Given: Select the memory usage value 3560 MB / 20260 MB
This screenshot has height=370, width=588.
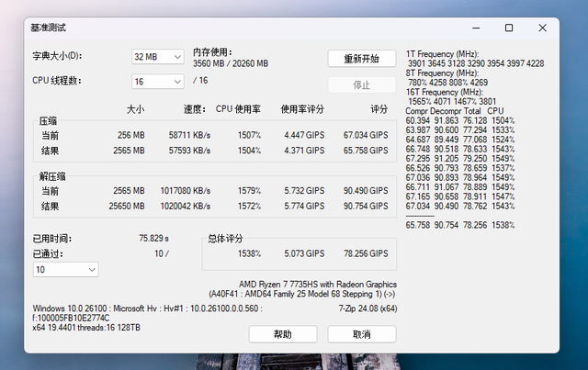Looking at the screenshot, I should pyautogui.click(x=231, y=63).
